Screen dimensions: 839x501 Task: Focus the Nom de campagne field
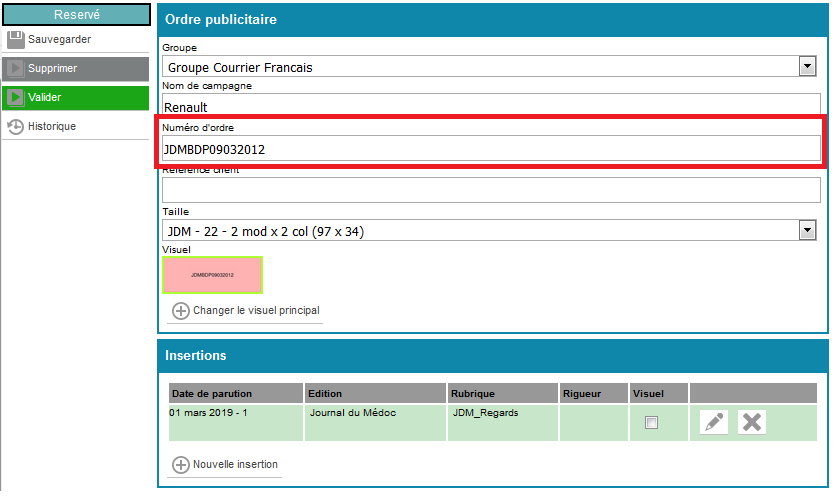[490, 105]
